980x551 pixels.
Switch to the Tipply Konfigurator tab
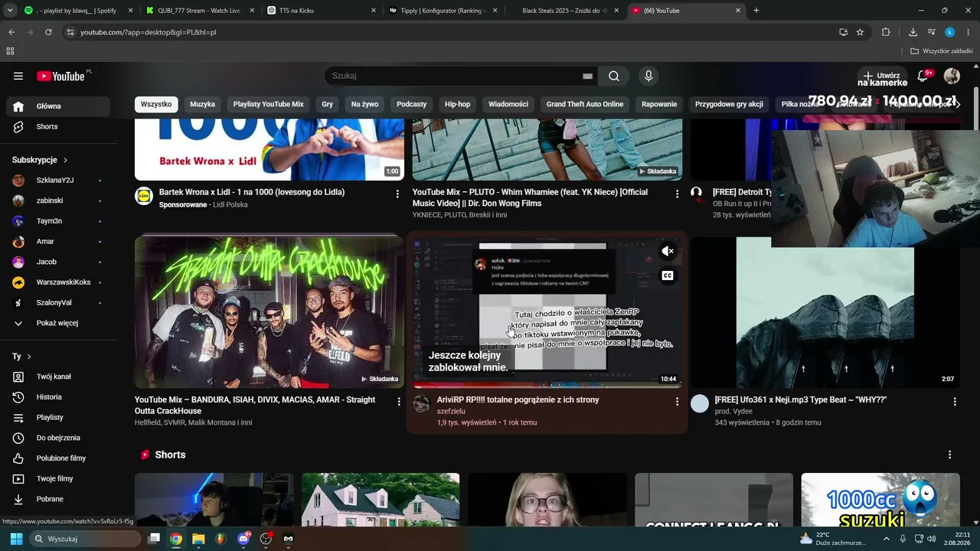pyautogui.click(x=443, y=11)
